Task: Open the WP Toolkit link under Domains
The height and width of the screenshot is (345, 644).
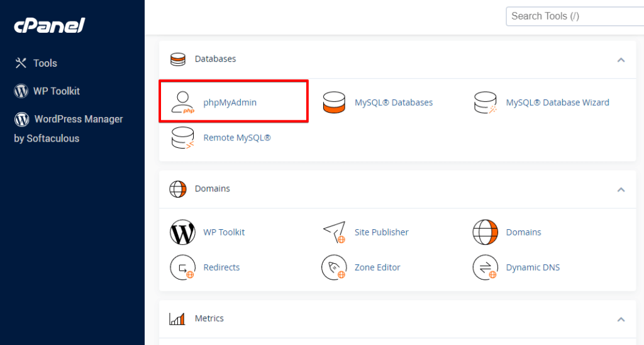Action: click(224, 232)
